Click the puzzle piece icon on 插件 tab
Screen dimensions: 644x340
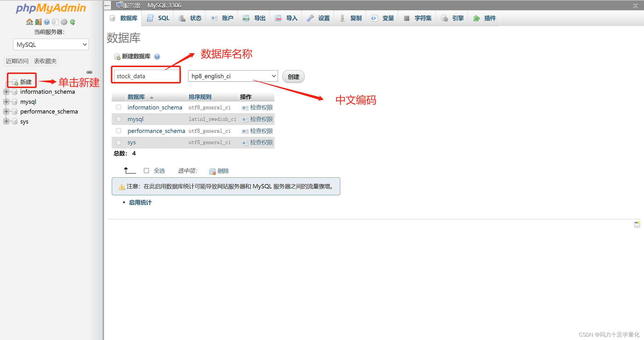point(476,18)
